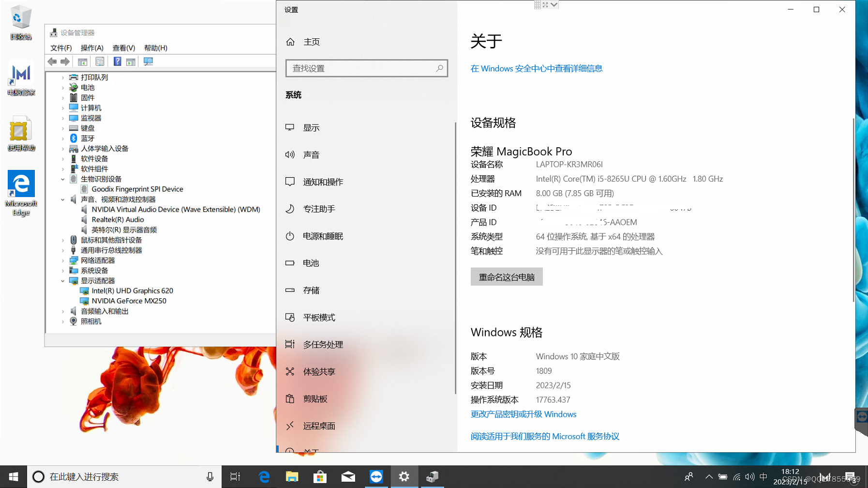This screenshot has height=488, width=868.
Task: Click the forward arrow in Device Manager toolbar
Action: (x=65, y=61)
